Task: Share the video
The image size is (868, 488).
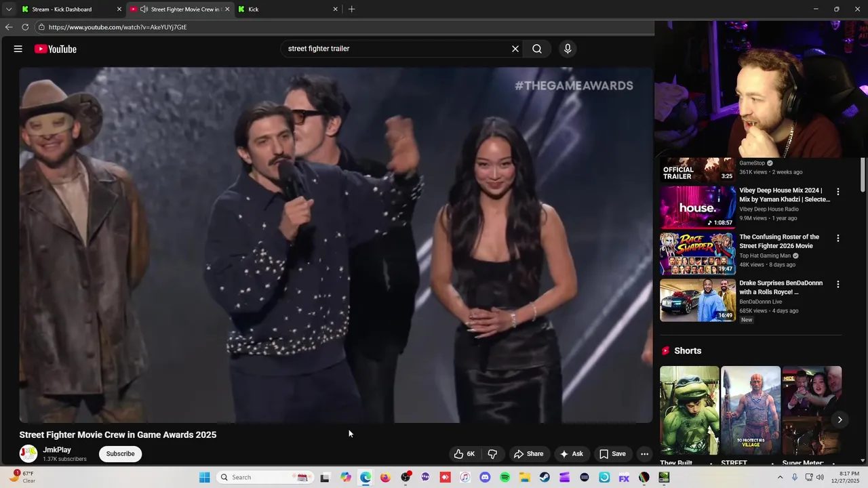Action: [528, 454]
